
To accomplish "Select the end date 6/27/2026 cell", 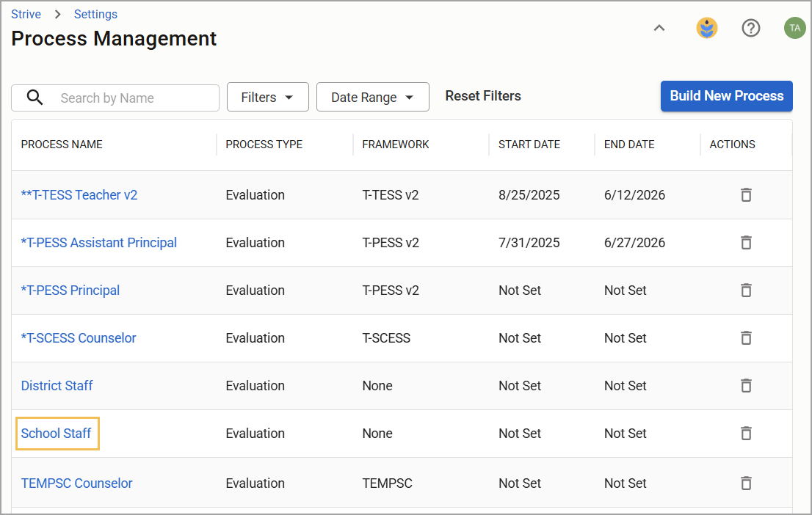I will [x=635, y=243].
